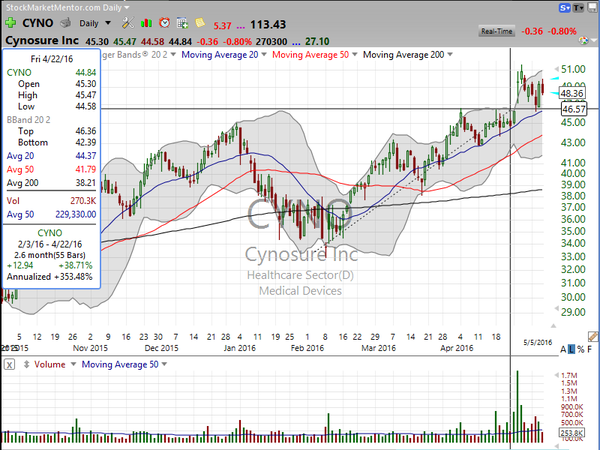The width and height of the screenshot is (600, 450).
Task: Click the black Moving Average 200 label
Action: [x=403, y=55]
